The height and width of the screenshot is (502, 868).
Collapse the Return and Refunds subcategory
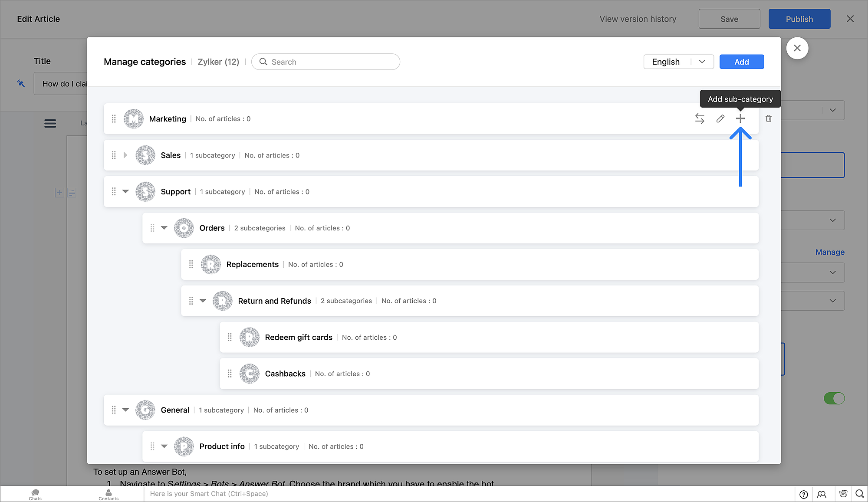point(203,301)
